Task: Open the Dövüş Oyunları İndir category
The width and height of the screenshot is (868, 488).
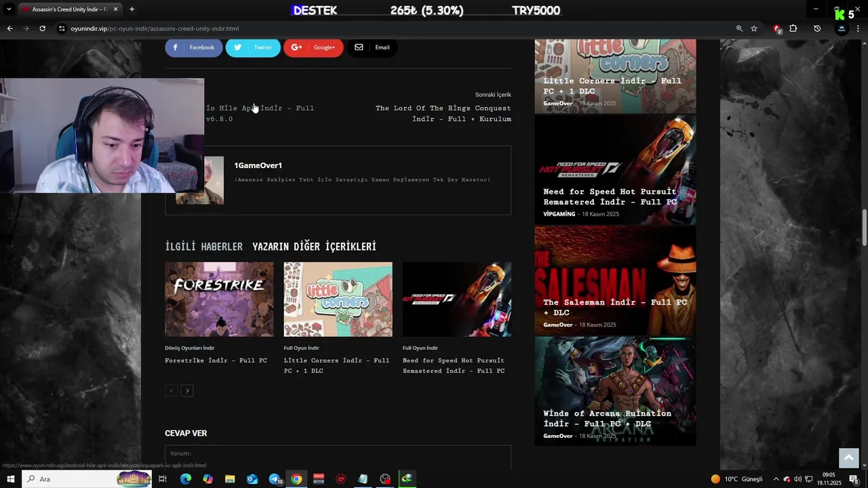Action: tap(189, 348)
